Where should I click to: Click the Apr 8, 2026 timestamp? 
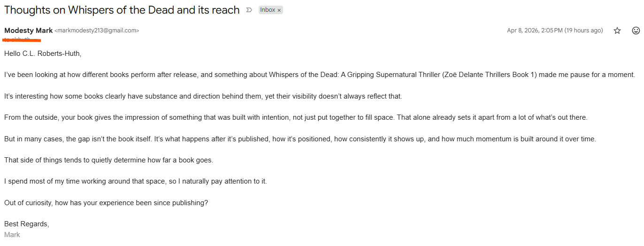(555, 31)
